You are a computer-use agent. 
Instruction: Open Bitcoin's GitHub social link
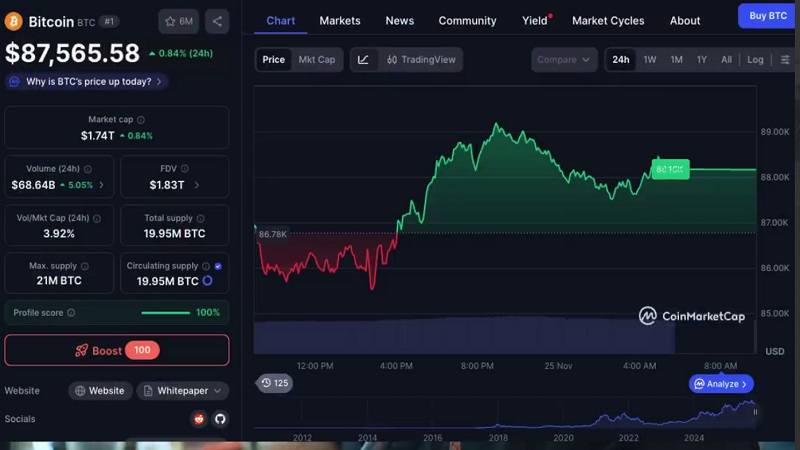[220, 419]
